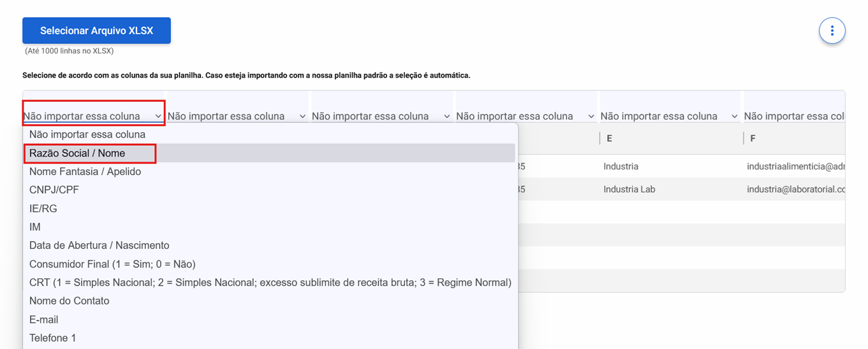
Task: Open the first column's import dropdown
Action: click(93, 116)
